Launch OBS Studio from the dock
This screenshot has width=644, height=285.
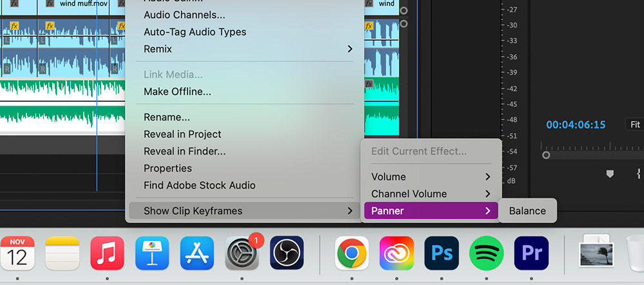[x=287, y=253]
